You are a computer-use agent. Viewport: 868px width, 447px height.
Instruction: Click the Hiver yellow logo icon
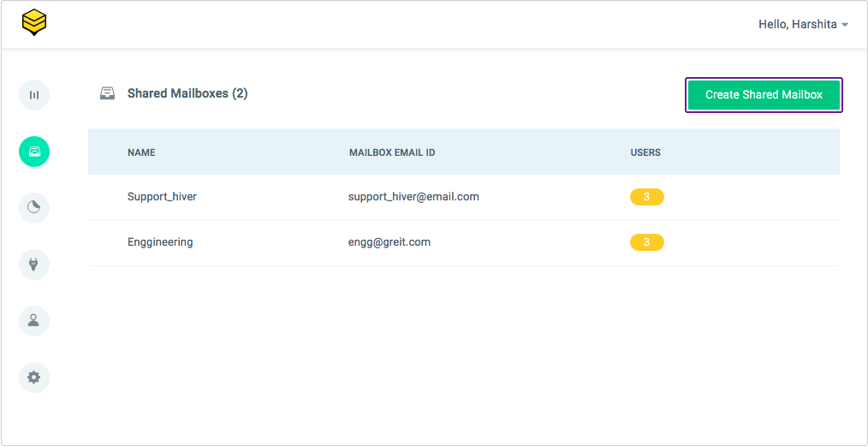point(33,23)
